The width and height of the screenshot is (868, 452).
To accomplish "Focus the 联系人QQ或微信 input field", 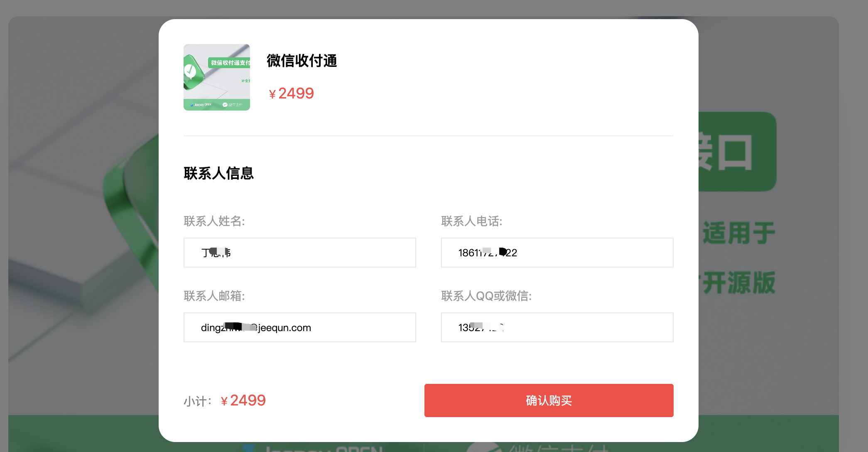I will 557,327.
